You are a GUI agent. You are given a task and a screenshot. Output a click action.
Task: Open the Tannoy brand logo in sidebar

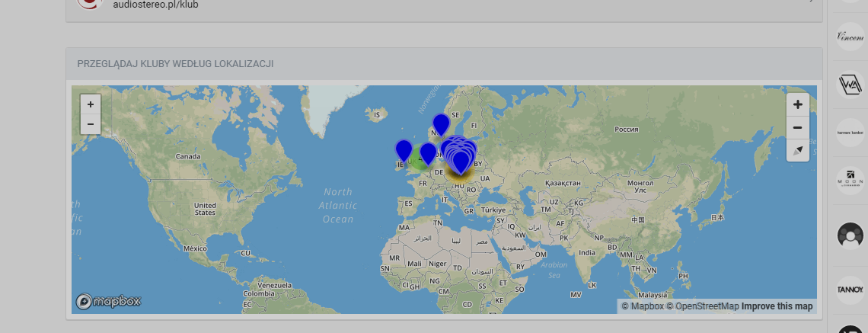click(850, 290)
